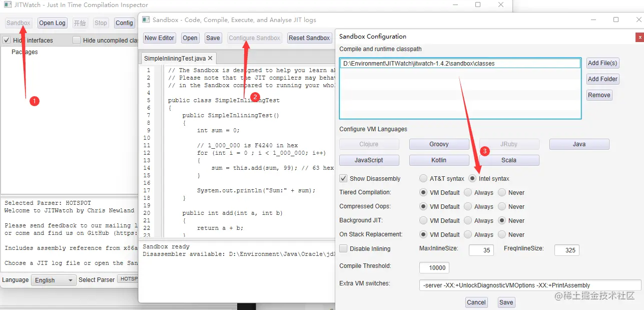Select the sandbox\classes classpath entry
This screenshot has height=310, width=644.
[x=460, y=64]
